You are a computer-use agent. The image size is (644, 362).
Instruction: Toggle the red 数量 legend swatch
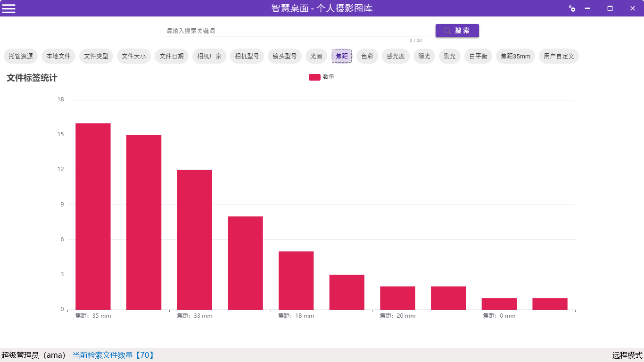[314, 77]
